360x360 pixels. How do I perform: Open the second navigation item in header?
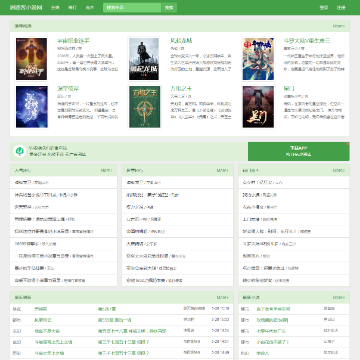click(72, 7)
